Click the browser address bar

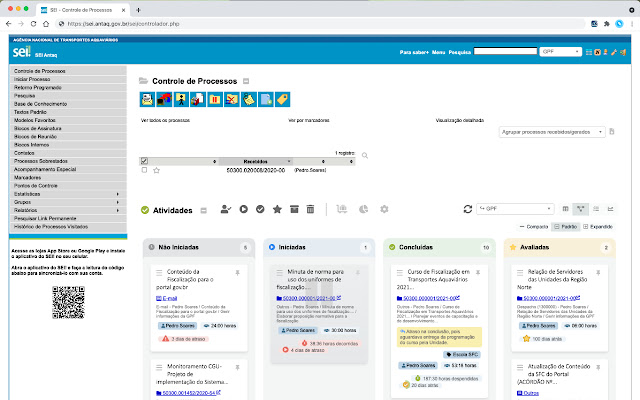click(322, 24)
